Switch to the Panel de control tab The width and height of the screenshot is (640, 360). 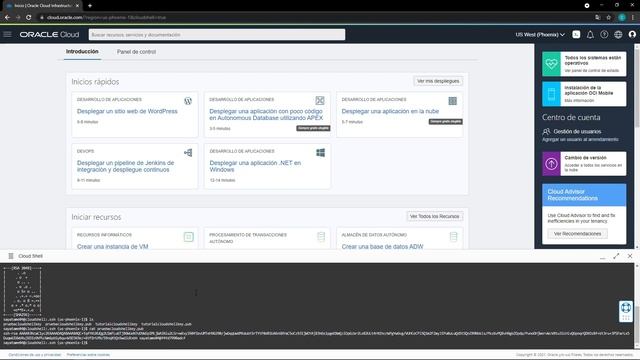[136, 52]
